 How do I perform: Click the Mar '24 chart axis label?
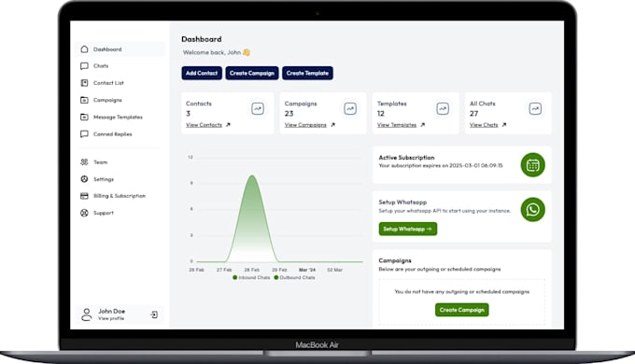pos(307,270)
